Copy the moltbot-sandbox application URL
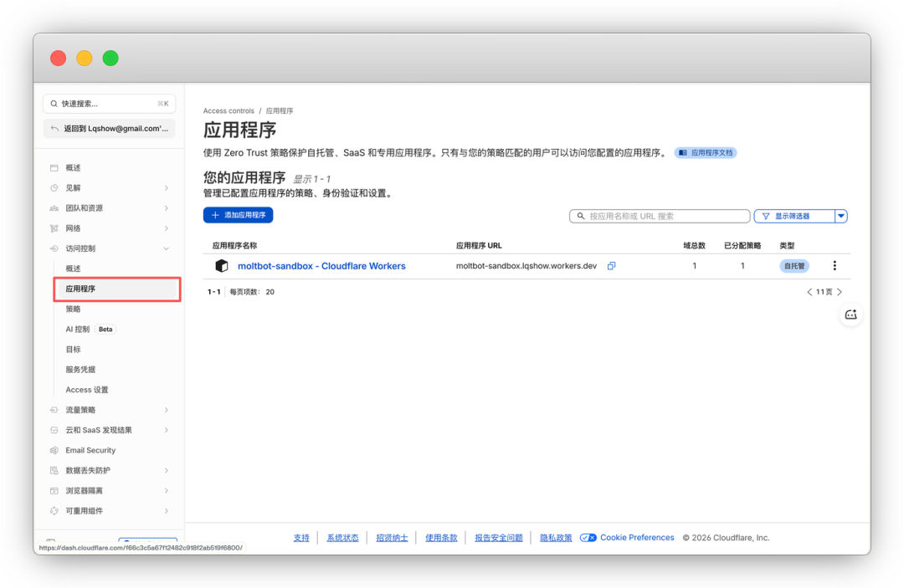The image size is (904, 588). click(x=611, y=265)
